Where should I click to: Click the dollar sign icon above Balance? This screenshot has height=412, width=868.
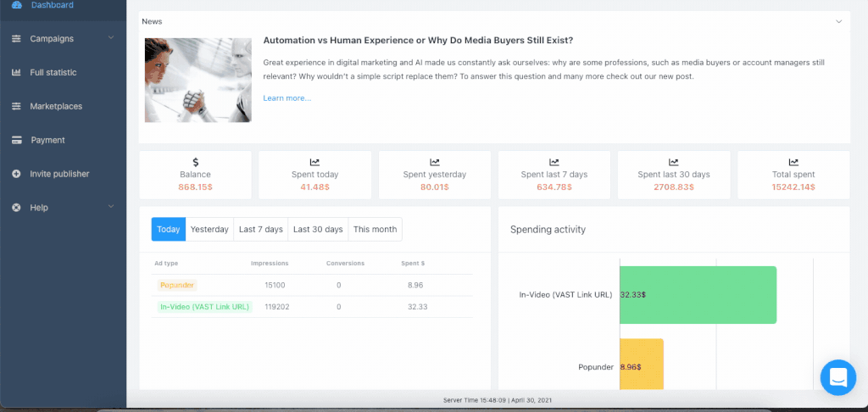(x=196, y=162)
